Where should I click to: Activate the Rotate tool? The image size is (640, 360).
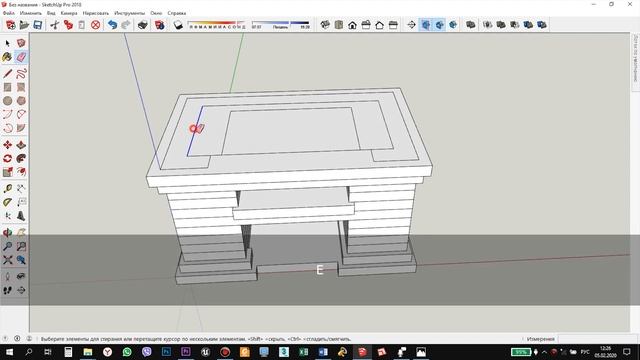7,158
